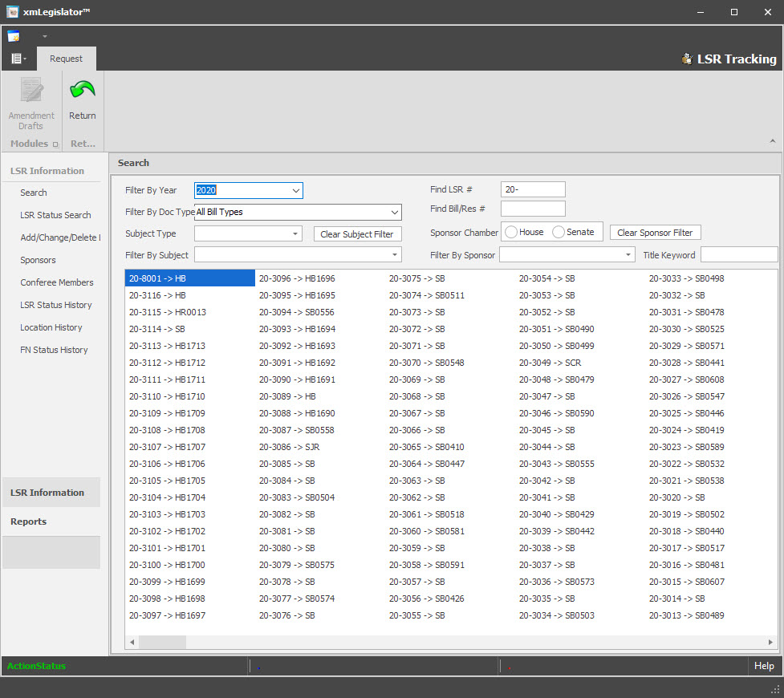Click the green Return arrow icon
This screenshot has height=698, width=784.
pyautogui.click(x=83, y=91)
